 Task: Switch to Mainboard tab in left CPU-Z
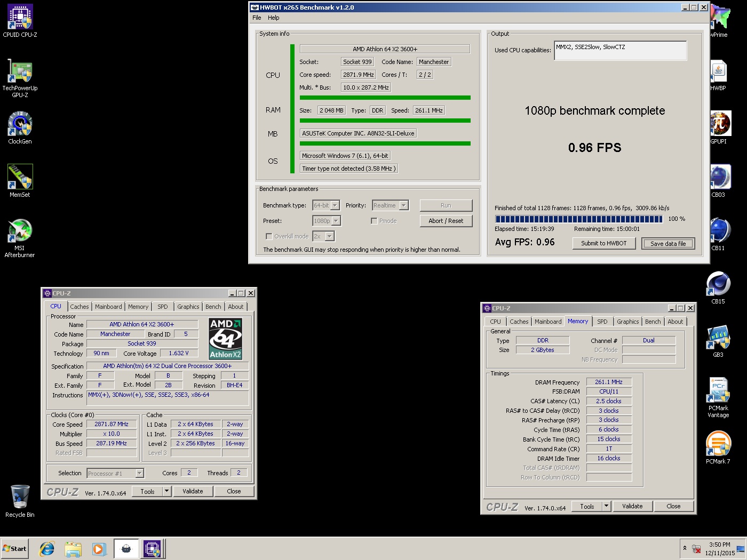pos(108,307)
